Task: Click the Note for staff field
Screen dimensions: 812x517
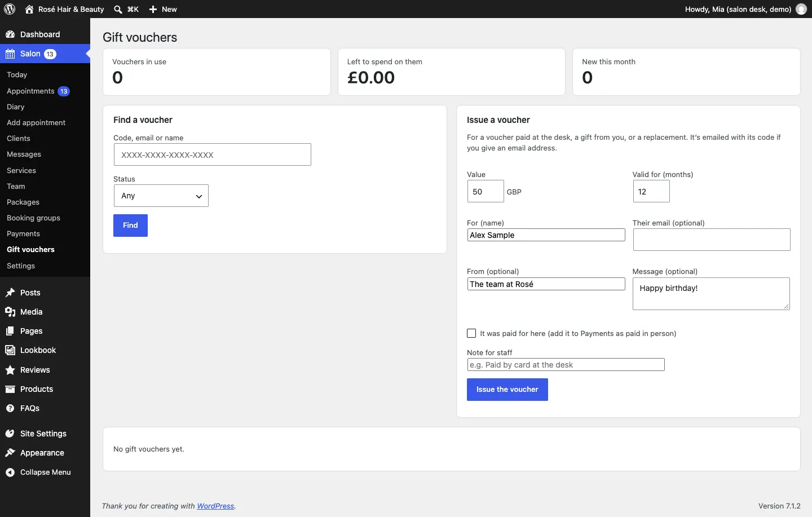Action: pos(566,365)
